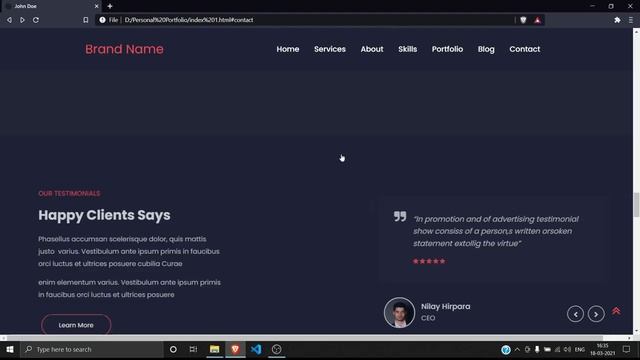
Task: Open File Explorer from the taskbar
Action: point(214,349)
